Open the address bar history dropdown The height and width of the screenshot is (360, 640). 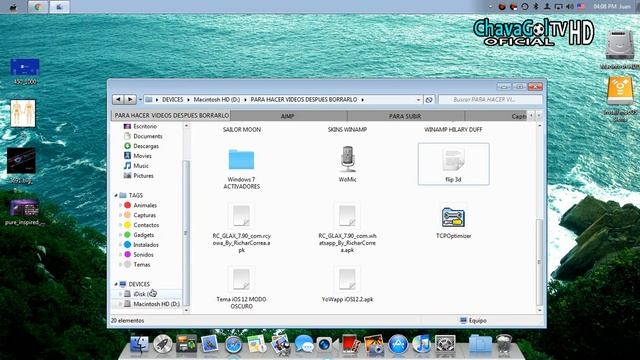[x=418, y=100]
